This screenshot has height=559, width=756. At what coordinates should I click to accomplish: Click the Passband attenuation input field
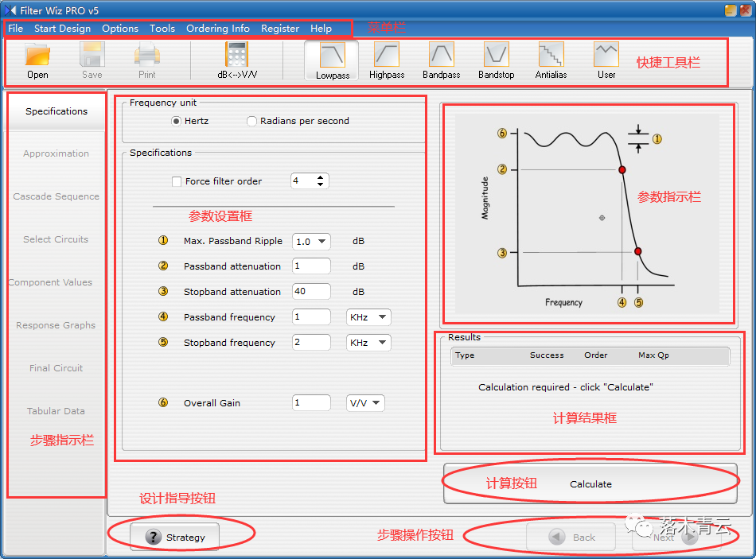(x=311, y=266)
